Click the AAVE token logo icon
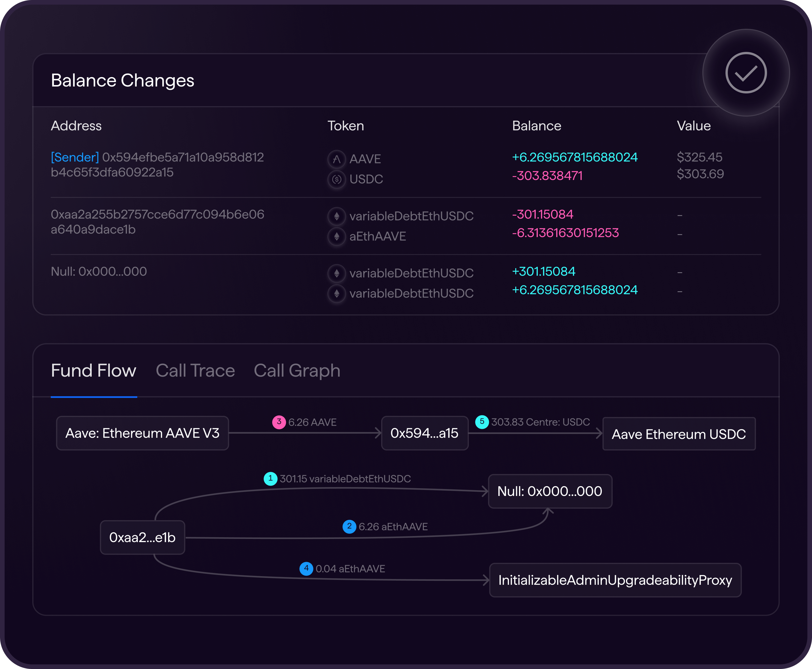The height and width of the screenshot is (669, 812). click(337, 159)
